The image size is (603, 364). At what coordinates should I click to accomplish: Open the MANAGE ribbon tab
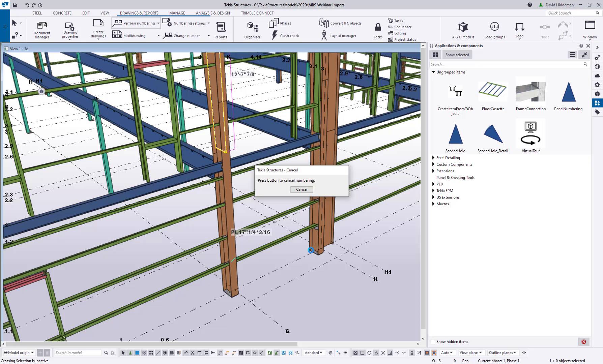point(177,13)
